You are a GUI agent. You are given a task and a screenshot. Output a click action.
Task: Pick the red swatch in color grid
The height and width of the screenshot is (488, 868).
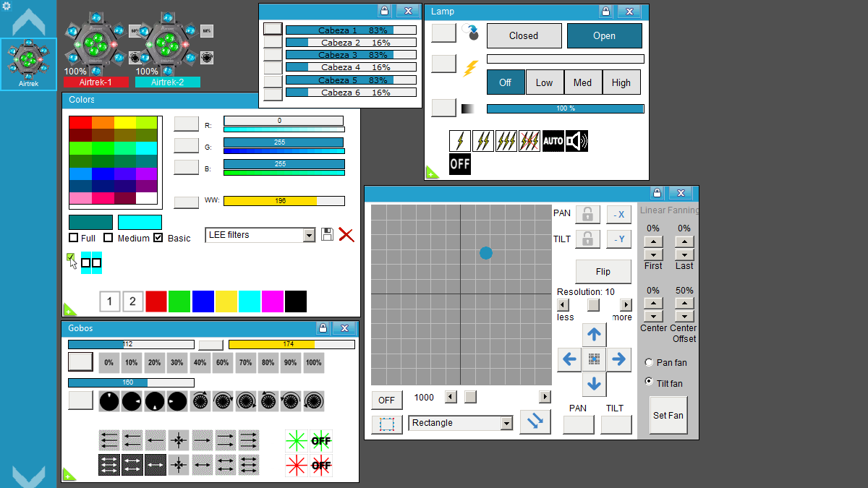coord(80,122)
